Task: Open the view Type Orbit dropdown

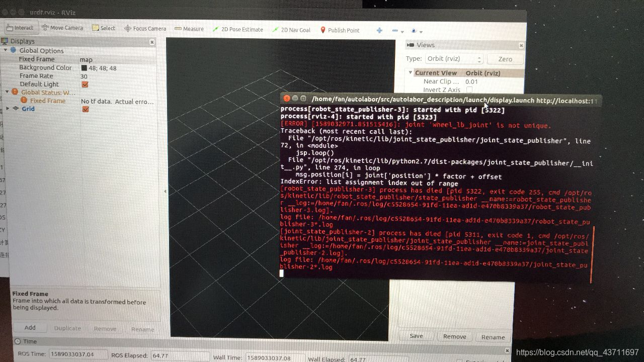Action: pyautogui.click(x=454, y=59)
